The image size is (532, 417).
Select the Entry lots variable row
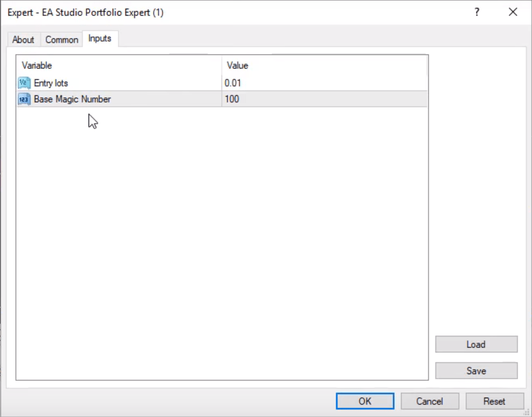51,83
